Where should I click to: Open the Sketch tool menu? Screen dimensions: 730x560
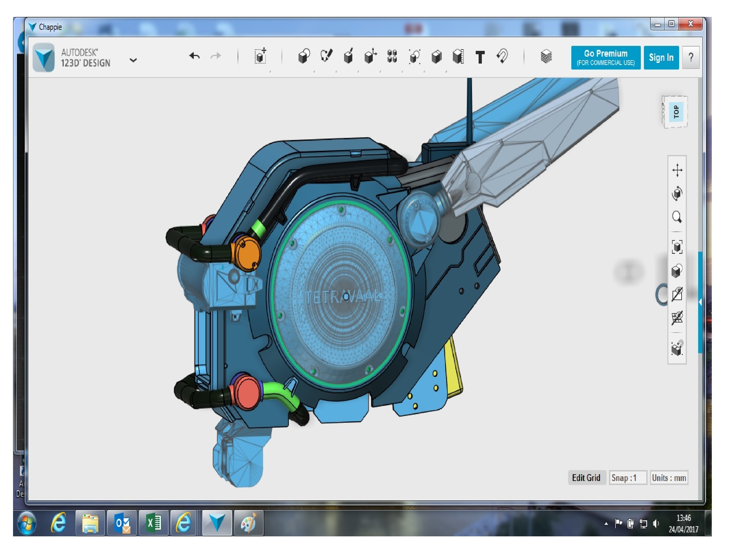tap(326, 56)
